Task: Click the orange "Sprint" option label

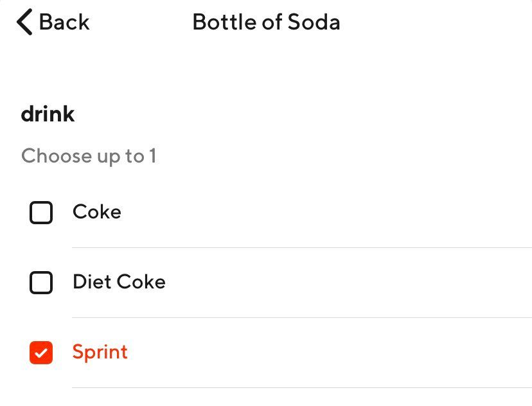Action: coord(100,352)
